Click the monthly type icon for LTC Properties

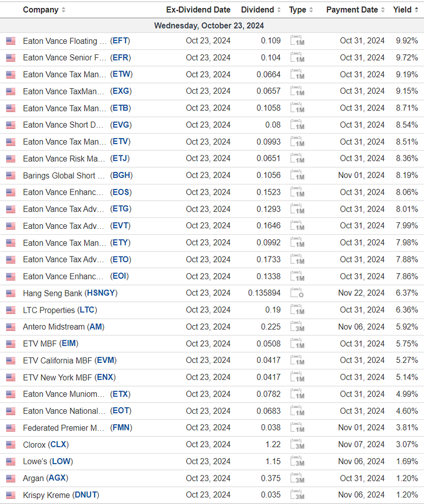pyautogui.click(x=298, y=310)
